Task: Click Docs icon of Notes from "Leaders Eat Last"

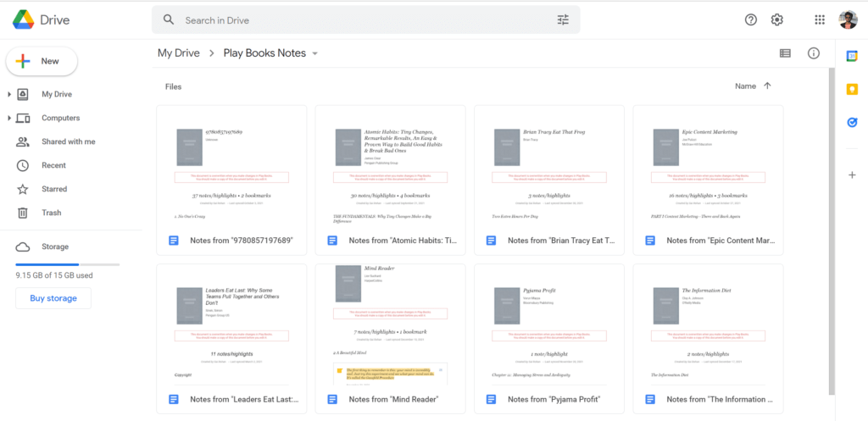Action: coord(174,400)
